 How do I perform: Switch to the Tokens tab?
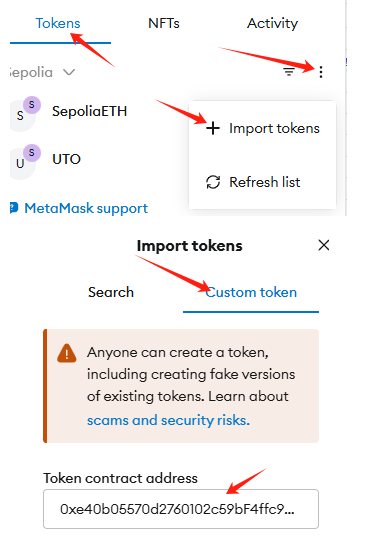pos(58,23)
